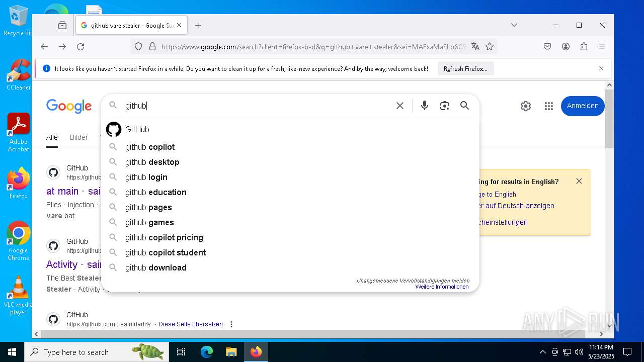Select GitHub entity suggestion

[x=290, y=129]
